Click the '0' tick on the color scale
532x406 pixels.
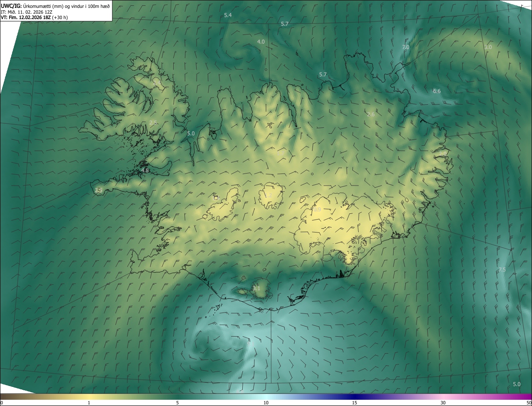click(x=2, y=403)
